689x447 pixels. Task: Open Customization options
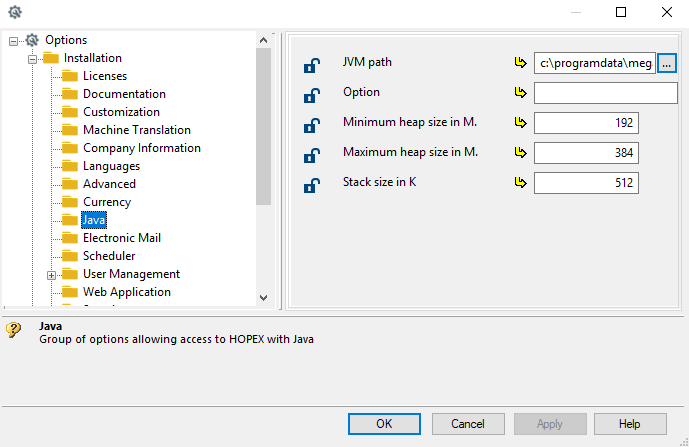point(121,112)
